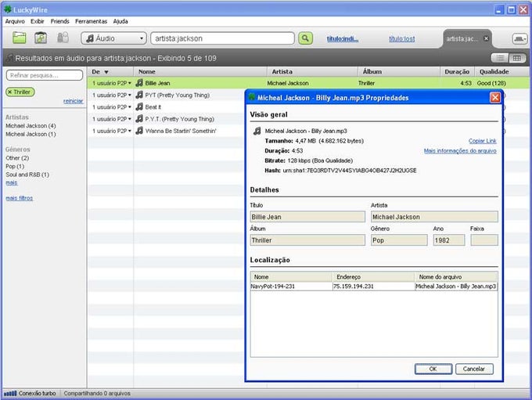Open the Arquivo menu
Screen dimensions: 532x400
[x=15, y=21]
